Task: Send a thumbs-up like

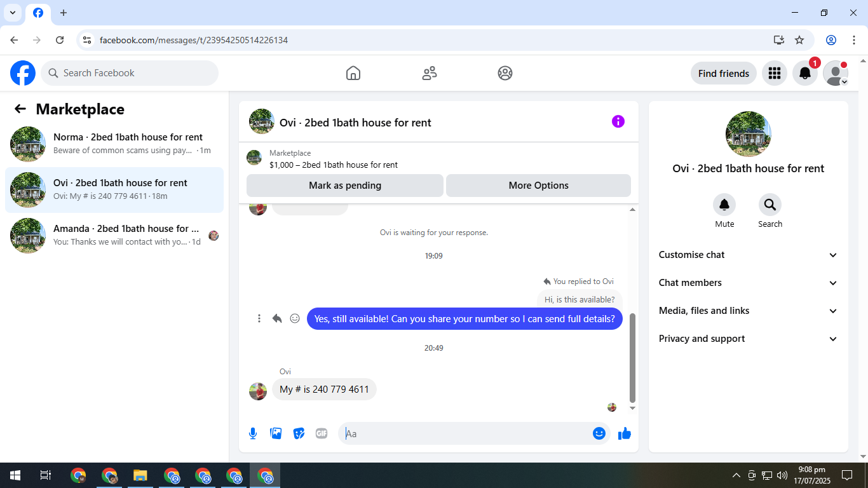Action: click(x=625, y=433)
